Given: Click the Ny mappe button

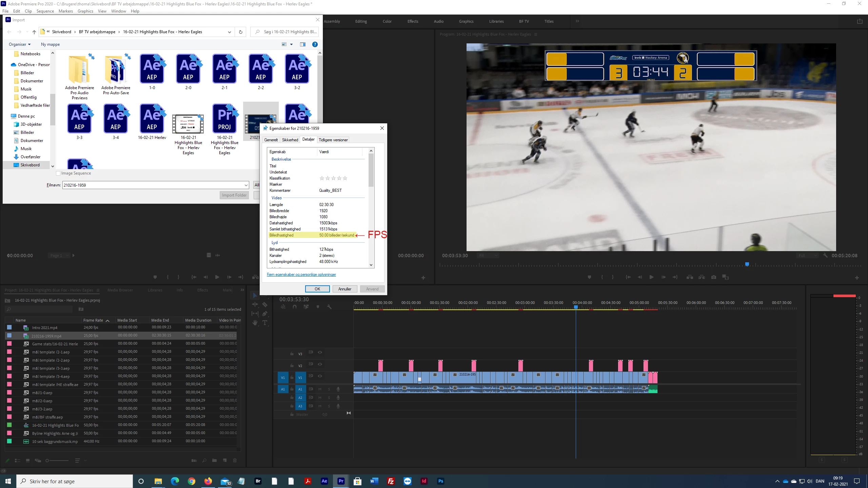Looking at the screenshot, I should pyautogui.click(x=50, y=44).
